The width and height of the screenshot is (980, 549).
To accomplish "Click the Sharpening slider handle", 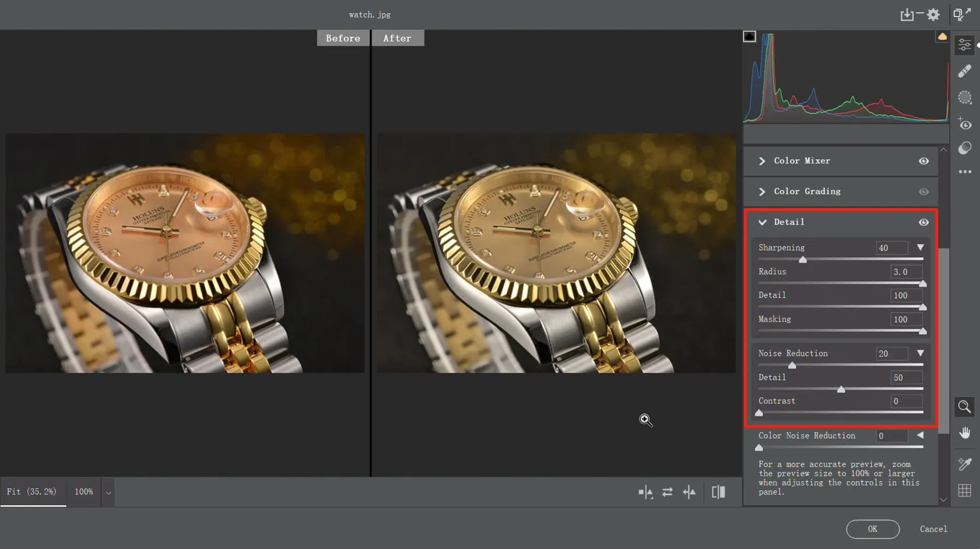I will click(x=803, y=260).
